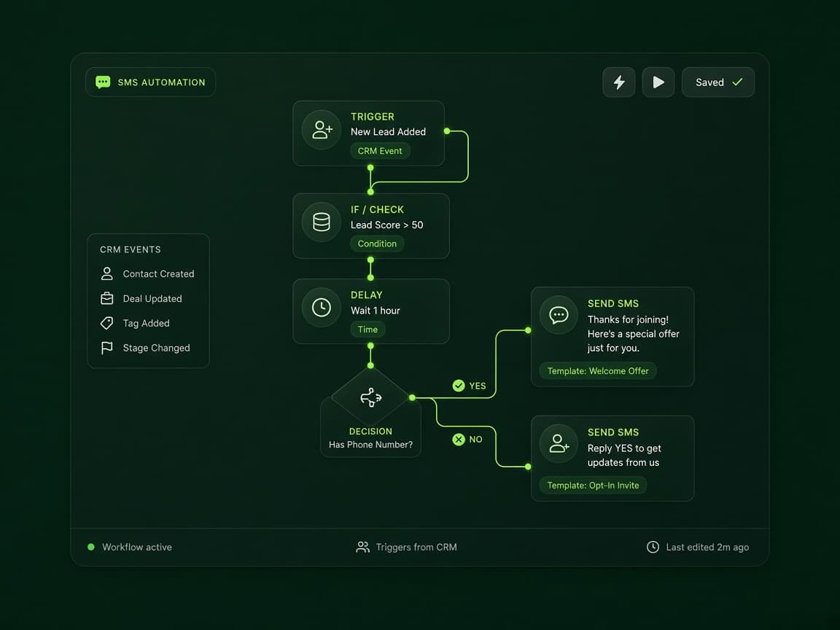840x630 pixels.
Task: Select Contact Created person icon
Action: [107, 273]
